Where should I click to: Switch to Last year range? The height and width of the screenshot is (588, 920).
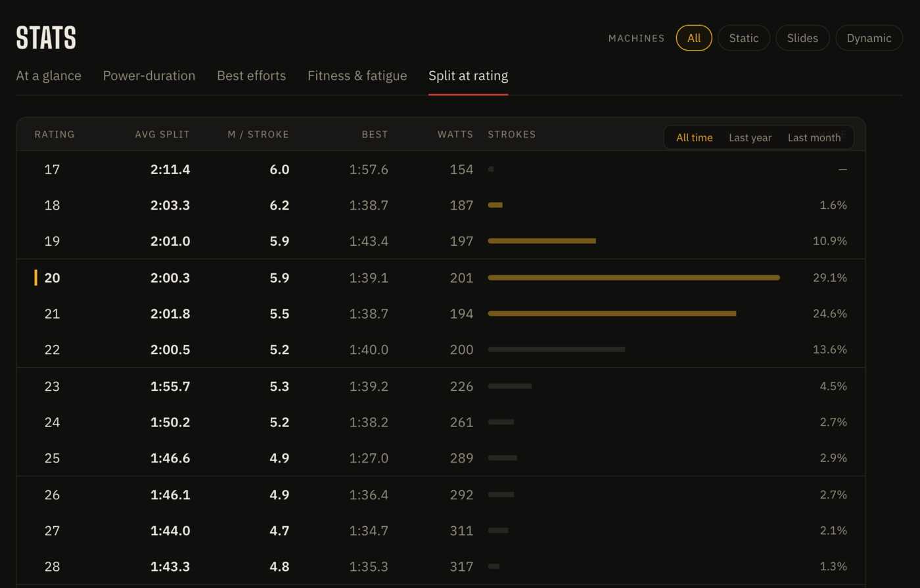click(x=750, y=137)
